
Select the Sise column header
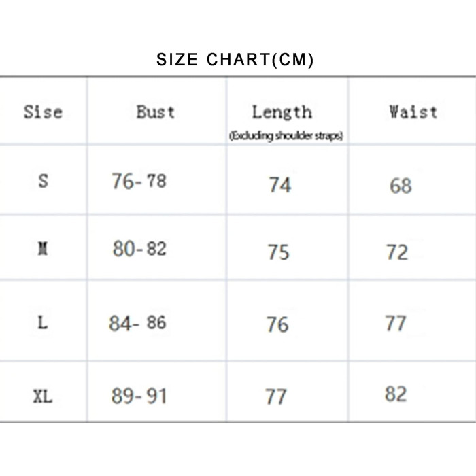43,112
